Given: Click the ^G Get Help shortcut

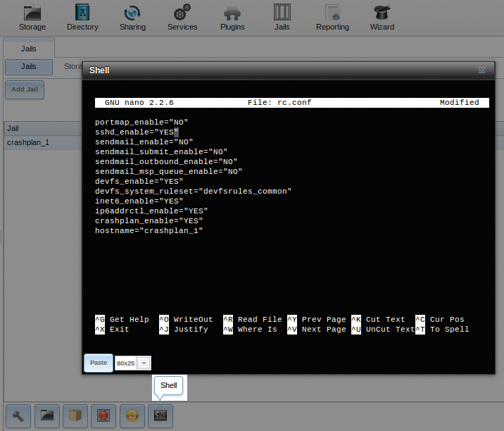Looking at the screenshot, I should coord(122,320).
